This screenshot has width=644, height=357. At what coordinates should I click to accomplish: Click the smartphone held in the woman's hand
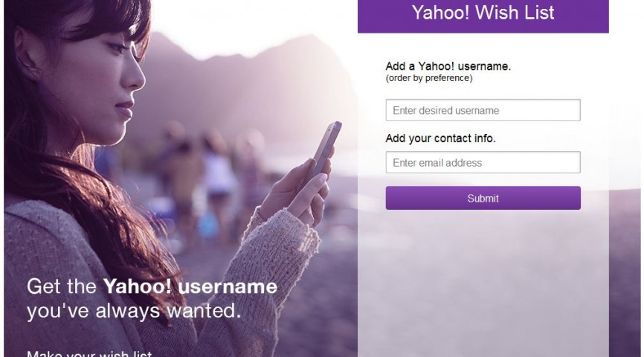pos(328,149)
